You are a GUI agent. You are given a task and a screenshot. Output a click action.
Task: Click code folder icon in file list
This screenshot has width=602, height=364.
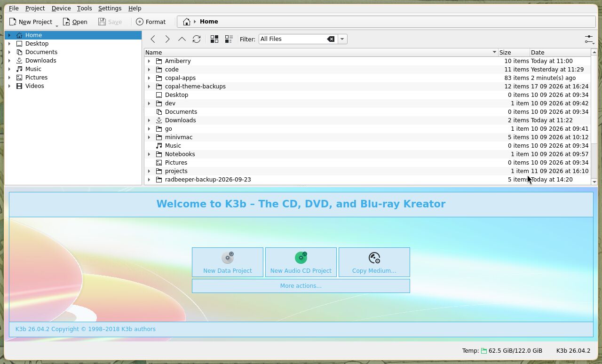point(159,70)
